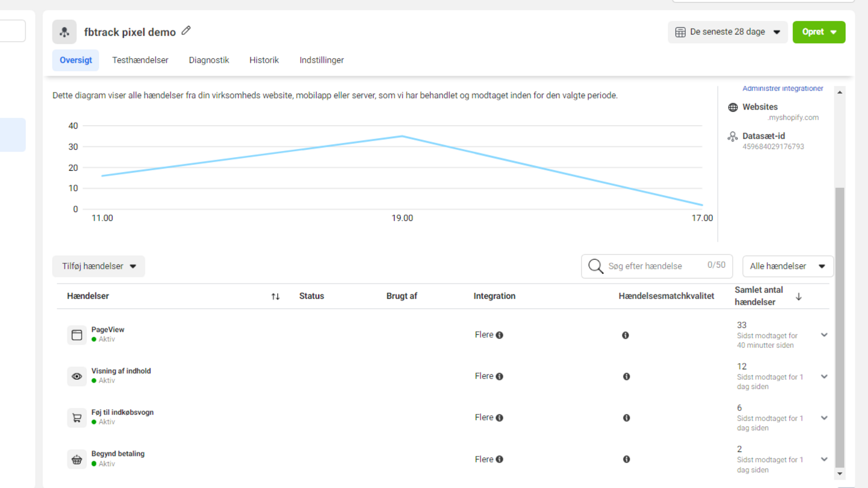Open match quality info for Begynd betaling
The width and height of the screenshot is (868, 488).
click(x=627, y=459)
